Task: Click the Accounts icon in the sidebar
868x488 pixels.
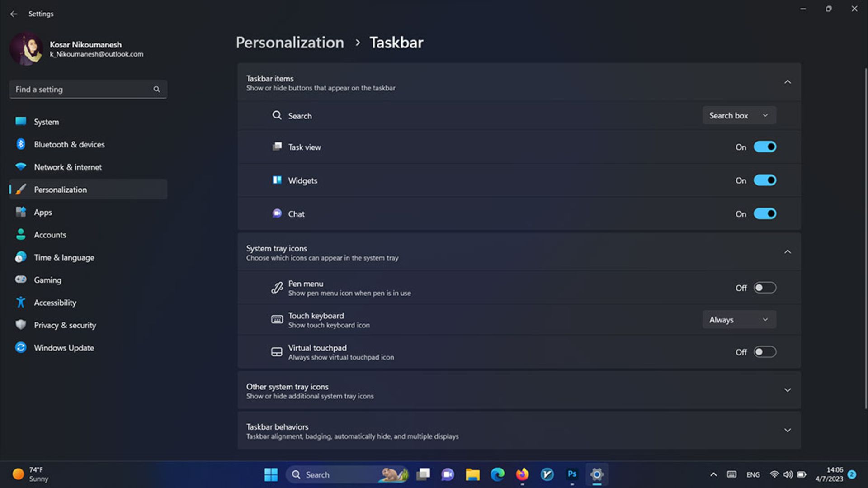Action: [21, 234]
